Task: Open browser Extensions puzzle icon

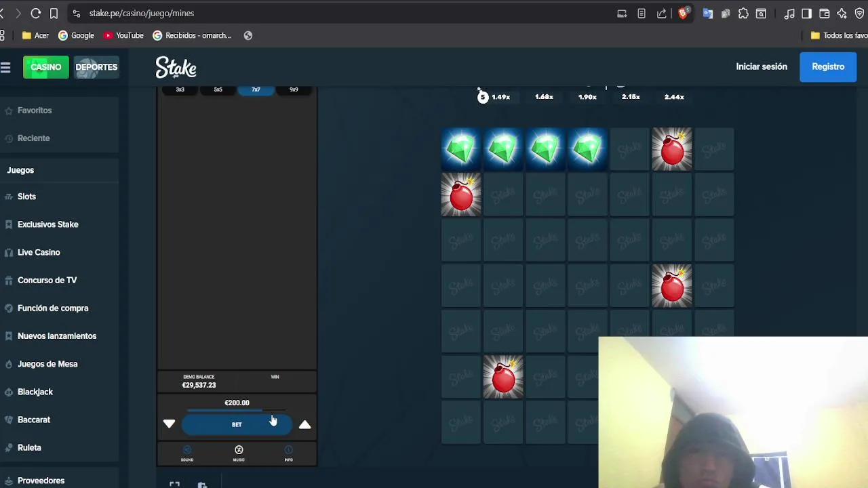Action: coord(743,13)
